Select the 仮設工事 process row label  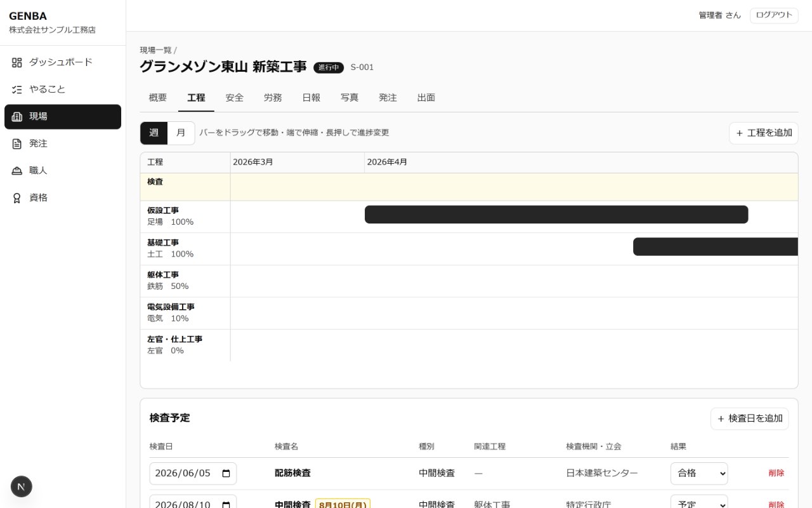pyautogui.click(x=185, y=217)
